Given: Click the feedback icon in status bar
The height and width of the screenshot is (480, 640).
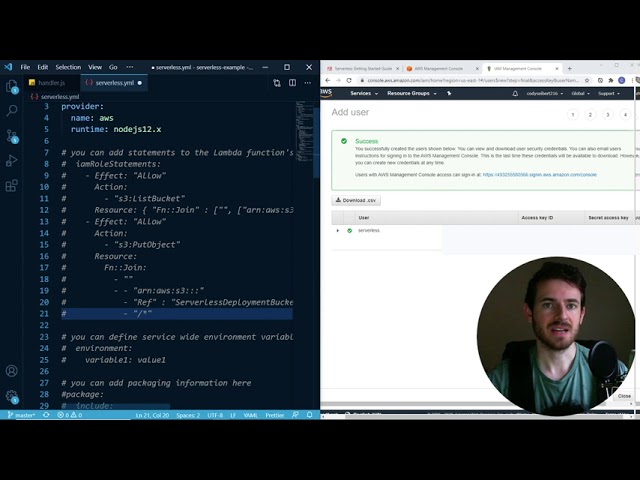Looking at the screenshot, I should coord(295,415).
